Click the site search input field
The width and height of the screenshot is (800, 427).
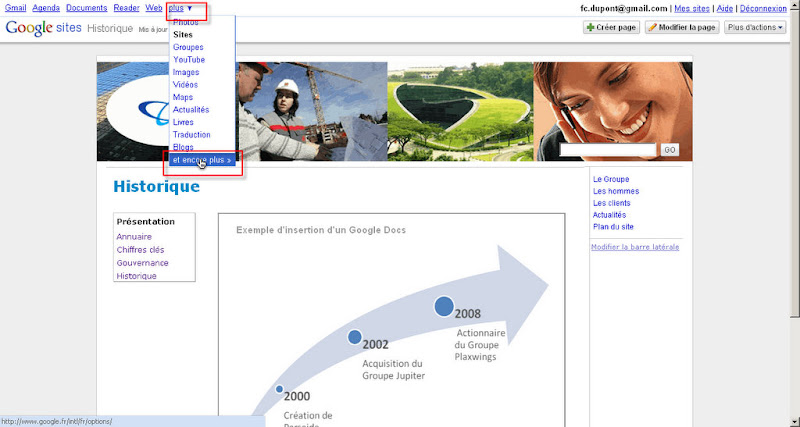point(608,149)
